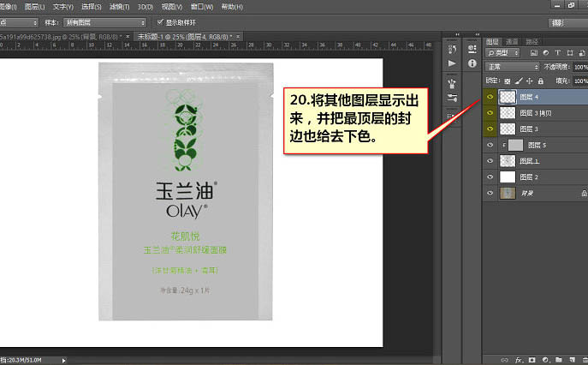Open the Actions panel play icon

[x=452, y=63]
